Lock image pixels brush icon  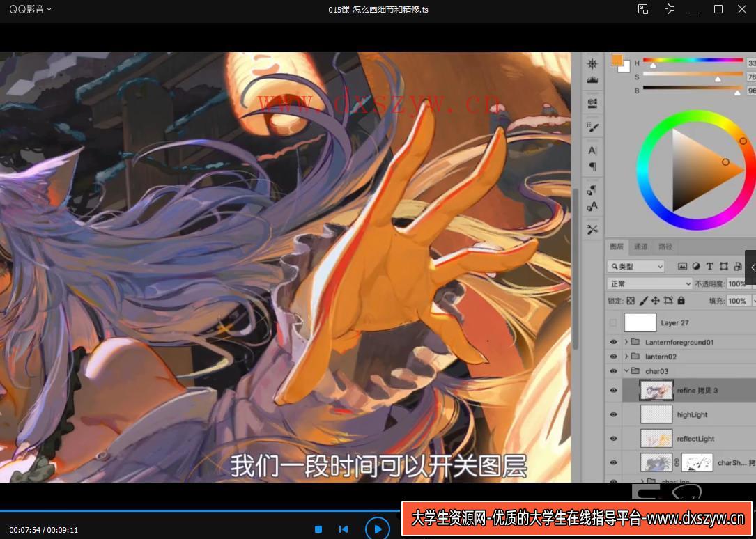tap(643, 301)
